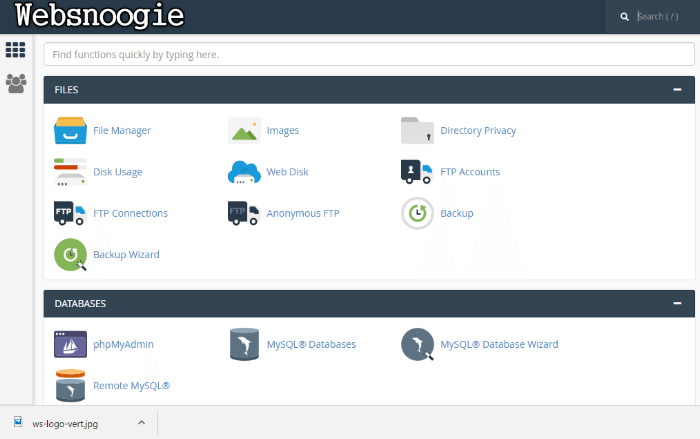Viewport: 700px width, 439px height.
Task: Open the Web Disk cloud icon
Action: click(x=244, y=172)
